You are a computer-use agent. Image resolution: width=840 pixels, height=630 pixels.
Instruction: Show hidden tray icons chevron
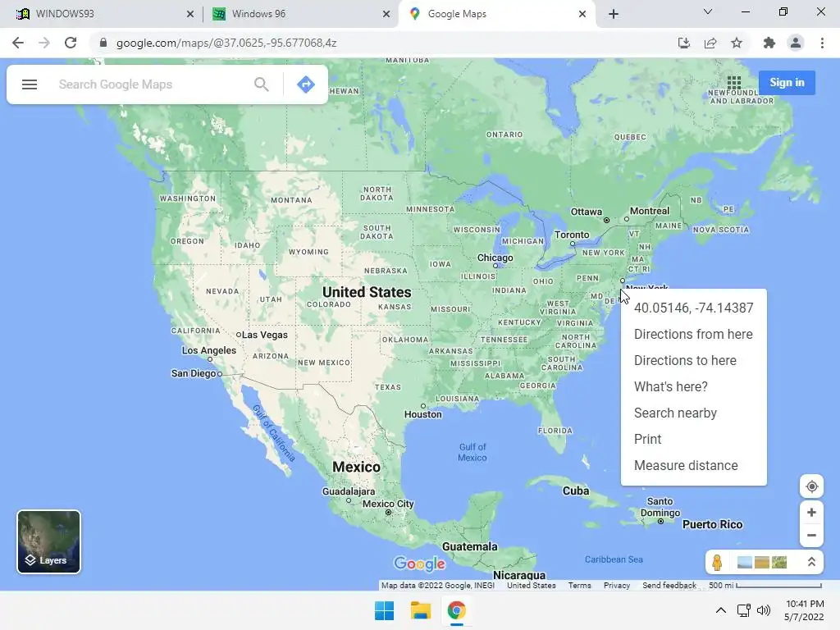(x=721, y=610)
